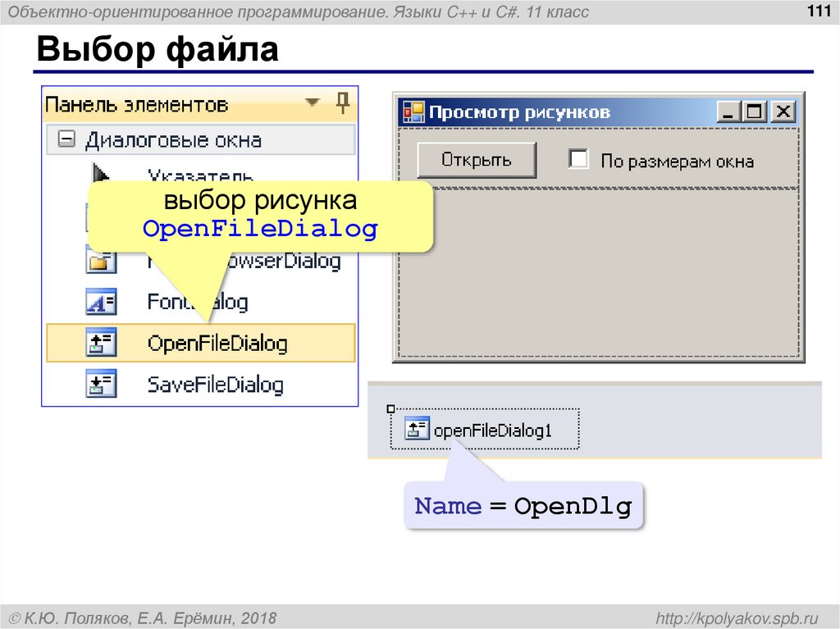This screenshot has width=840, height=629.
Task: Toggle the 'По размерам окна' checkbox
Action: [578, 159]
